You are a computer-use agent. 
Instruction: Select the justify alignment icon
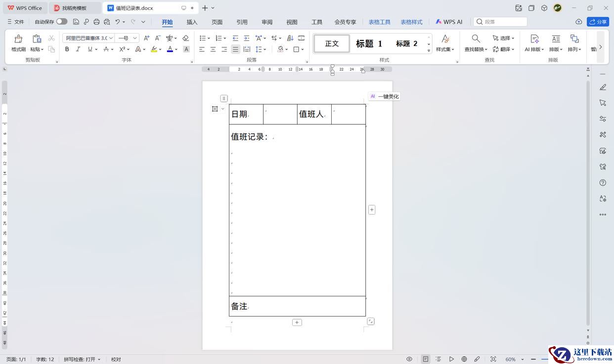pyautogui.click(x=235, y=49)
